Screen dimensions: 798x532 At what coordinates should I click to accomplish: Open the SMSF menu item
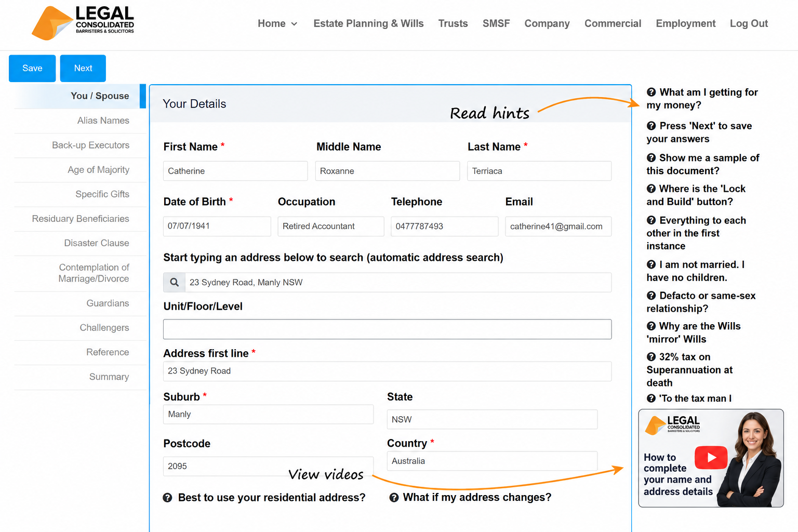click(496, 23)
